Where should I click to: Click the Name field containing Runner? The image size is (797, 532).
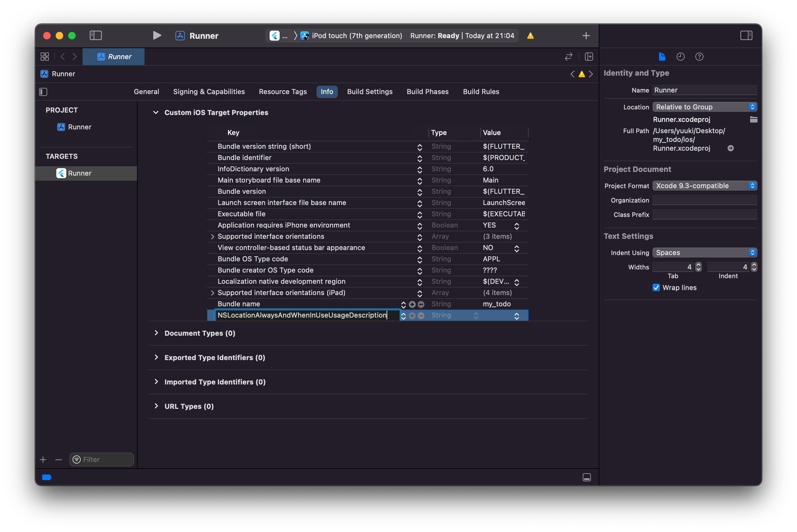click(704, 90)
